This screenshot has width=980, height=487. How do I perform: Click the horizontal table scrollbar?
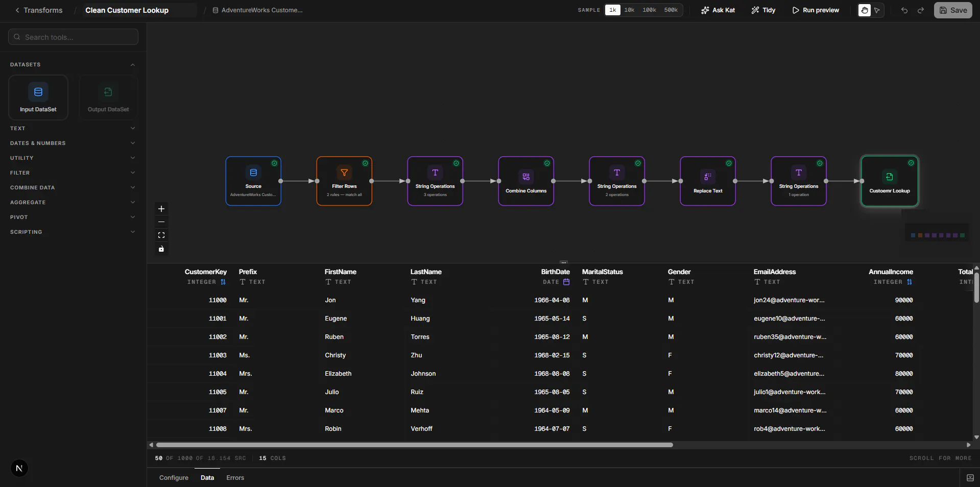pyautogui.click(x=414, y=445)
